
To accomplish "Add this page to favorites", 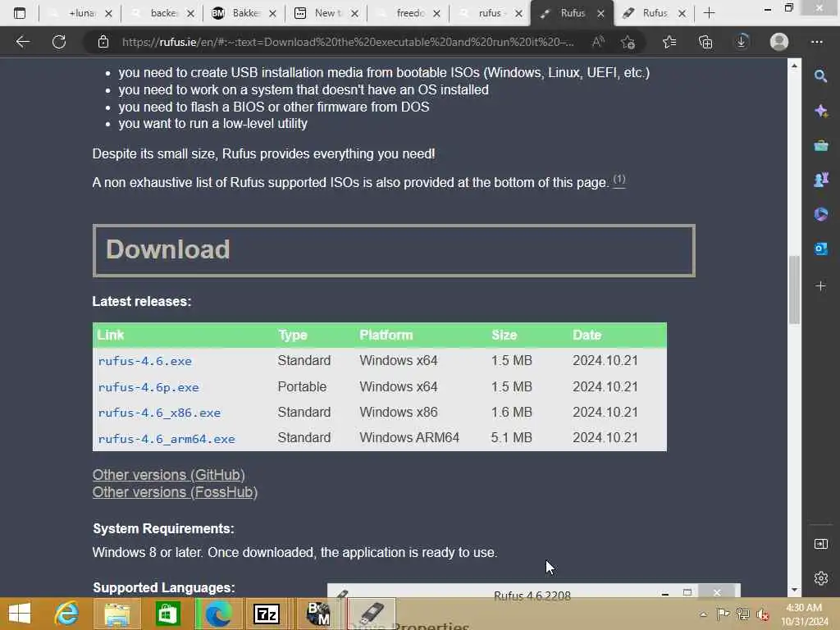I will click(x=628, y=42).
